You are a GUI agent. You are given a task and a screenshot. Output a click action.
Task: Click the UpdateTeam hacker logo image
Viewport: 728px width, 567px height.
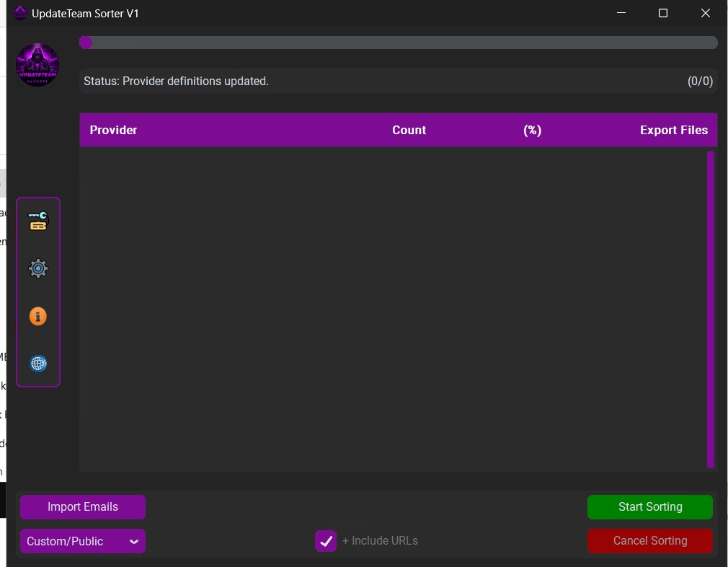pyautogui.click(x=37, y=65)
